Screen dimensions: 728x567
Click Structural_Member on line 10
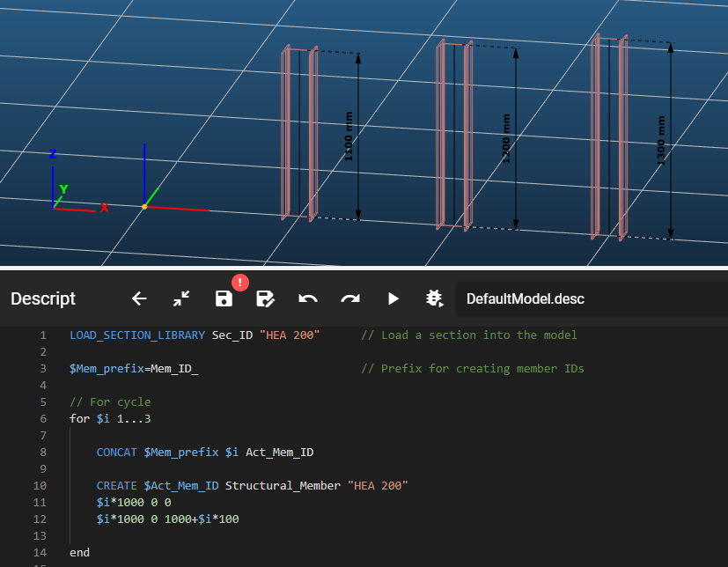(x=283, y=486)
